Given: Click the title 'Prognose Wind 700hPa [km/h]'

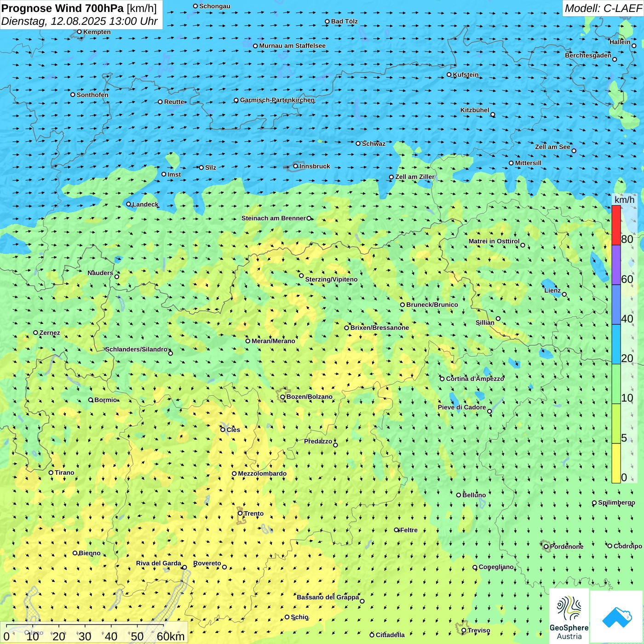Looking at the screenshot, I should (x=79, y=8).
